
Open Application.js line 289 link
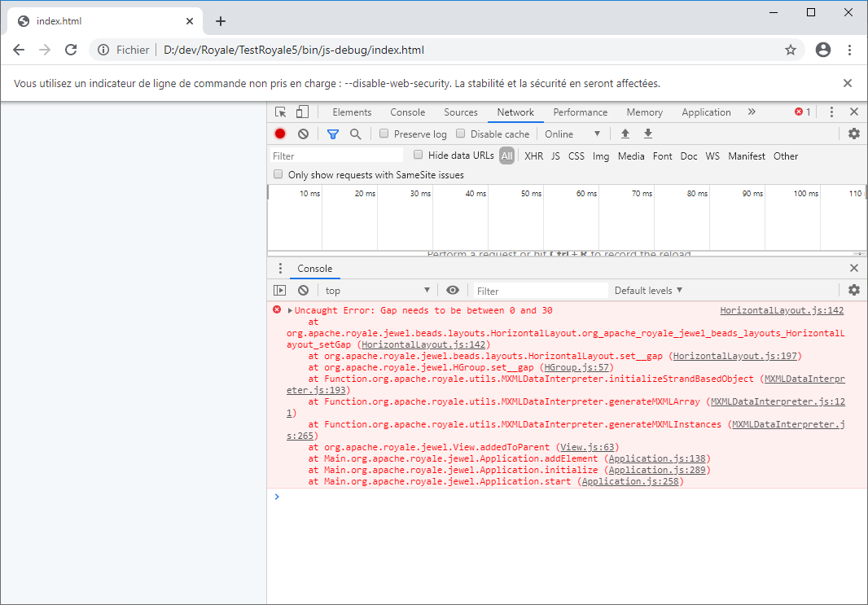click(656, 470)
